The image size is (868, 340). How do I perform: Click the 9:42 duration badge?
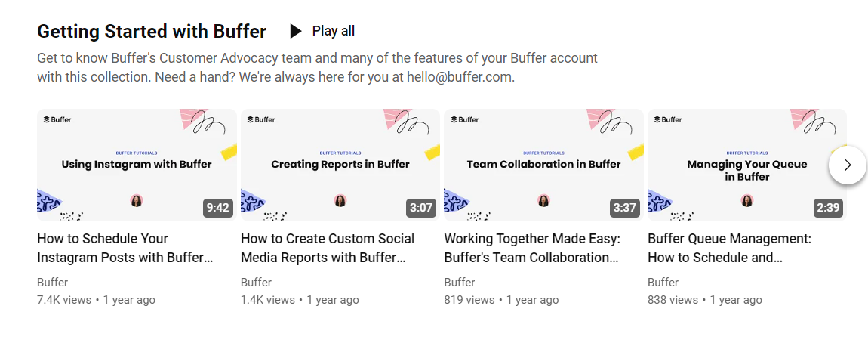click(x=217, y=208)
